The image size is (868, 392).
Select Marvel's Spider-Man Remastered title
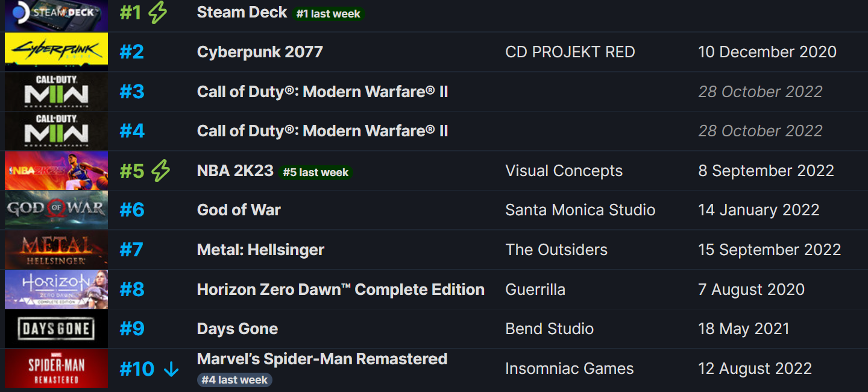tap(322, 359)
